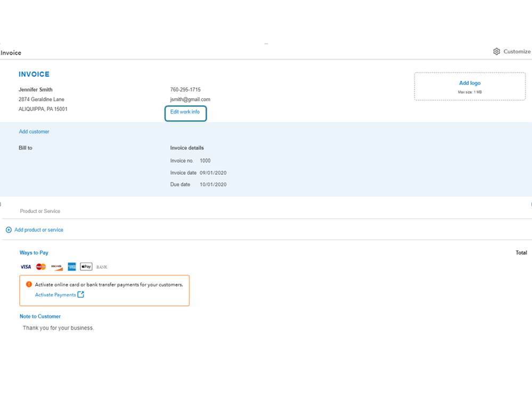Click ALIQUIPPA, PA 15001 text
The width and height of the screenshot is (532, 399).
point(43,109)
